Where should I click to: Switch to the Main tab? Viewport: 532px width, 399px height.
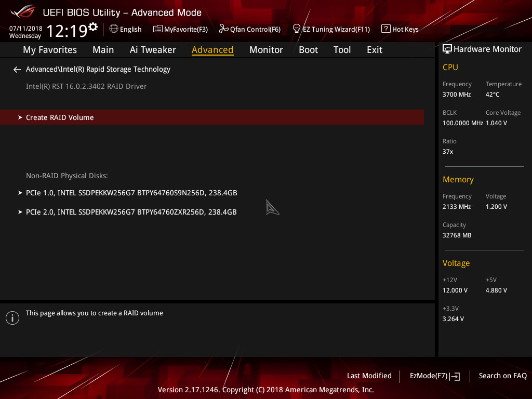[103, 50]
